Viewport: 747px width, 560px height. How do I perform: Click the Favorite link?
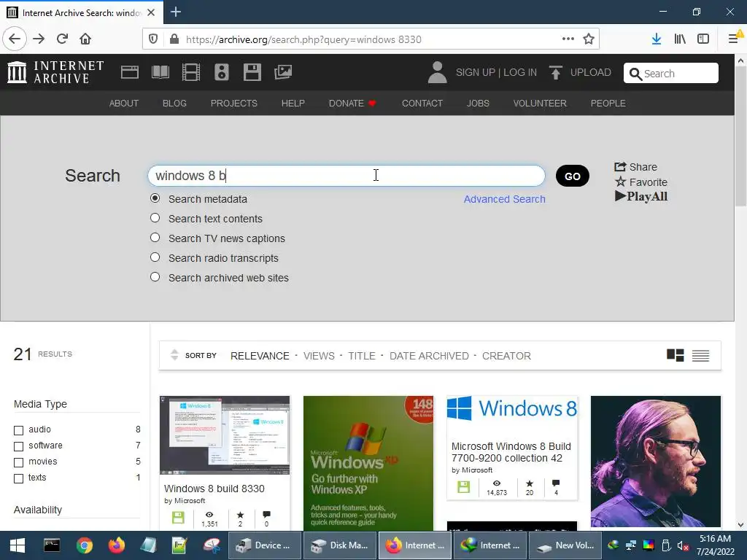[640, 182]
